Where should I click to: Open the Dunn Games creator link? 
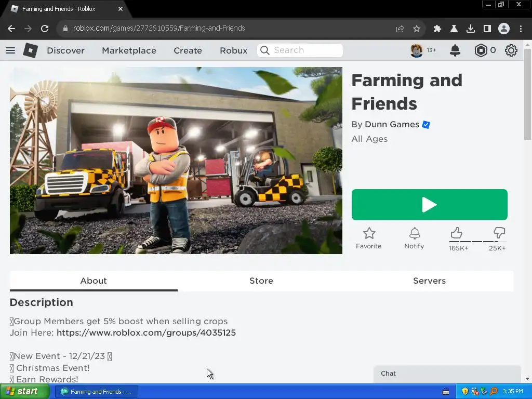(x=392, y=125)
